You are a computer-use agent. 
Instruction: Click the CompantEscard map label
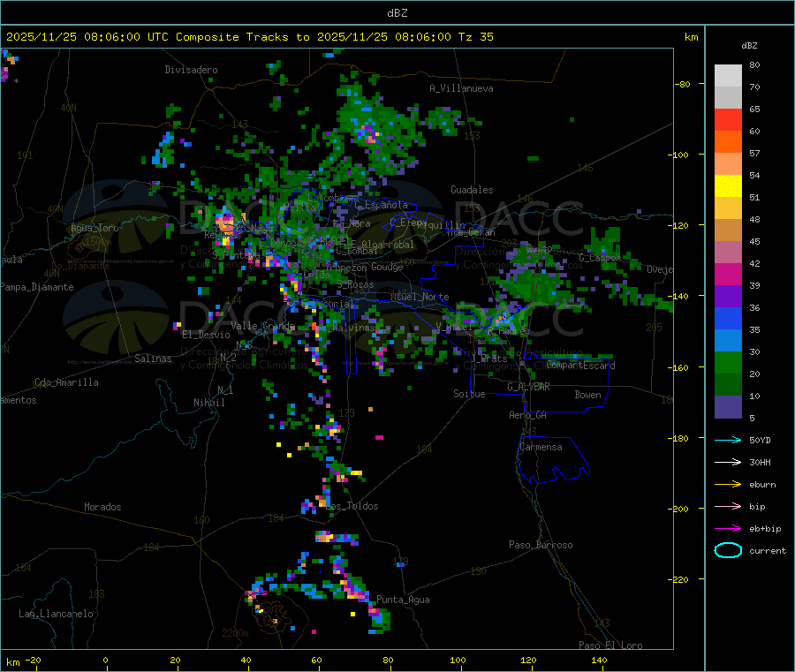point(581,366)
